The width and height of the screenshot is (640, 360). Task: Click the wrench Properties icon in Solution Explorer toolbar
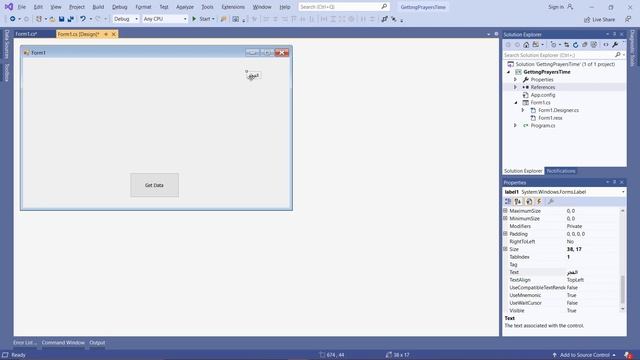615,45
